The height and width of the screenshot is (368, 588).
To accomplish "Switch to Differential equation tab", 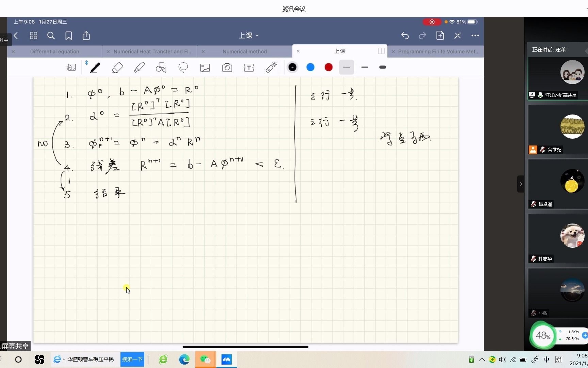I will coord(54,51).
